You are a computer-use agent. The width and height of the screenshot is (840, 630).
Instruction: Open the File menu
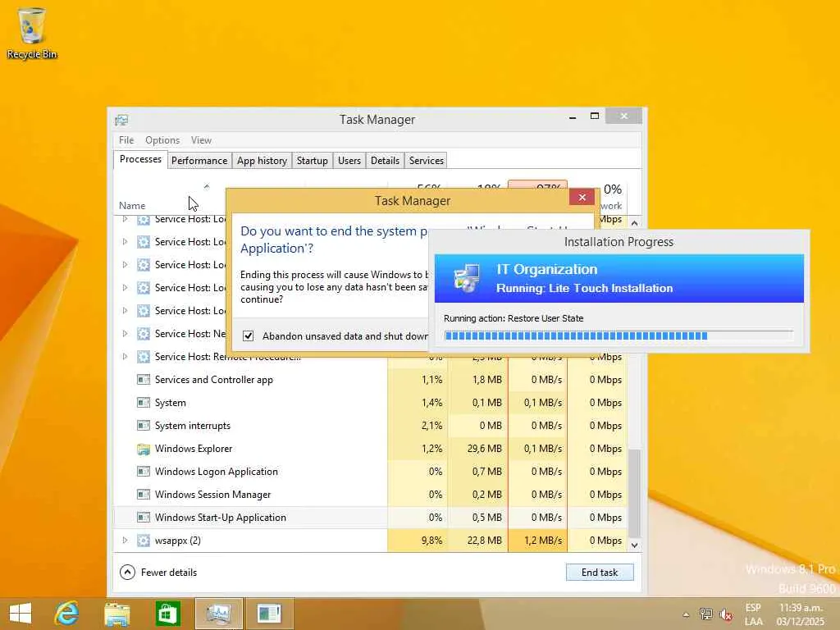126,139
